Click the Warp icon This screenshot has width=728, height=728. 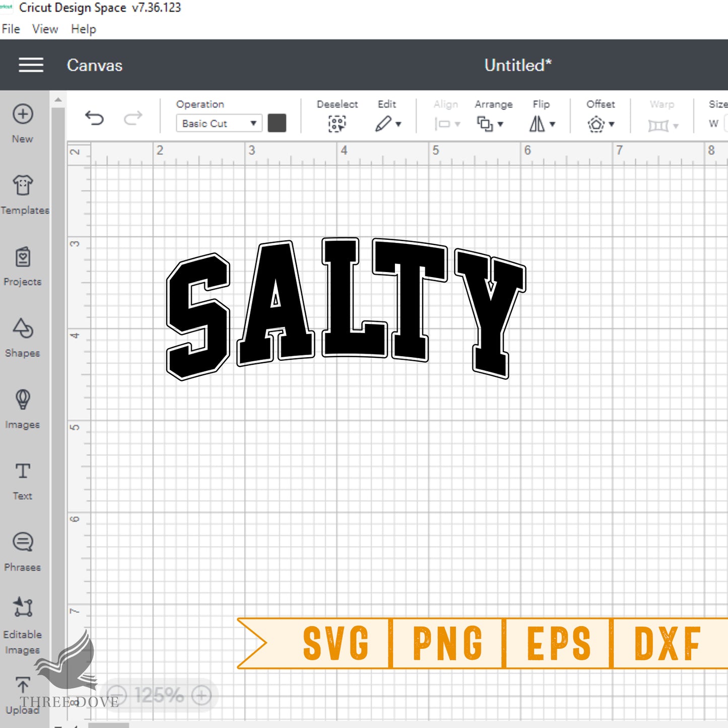pyautogui.click(x=658, y=125)
